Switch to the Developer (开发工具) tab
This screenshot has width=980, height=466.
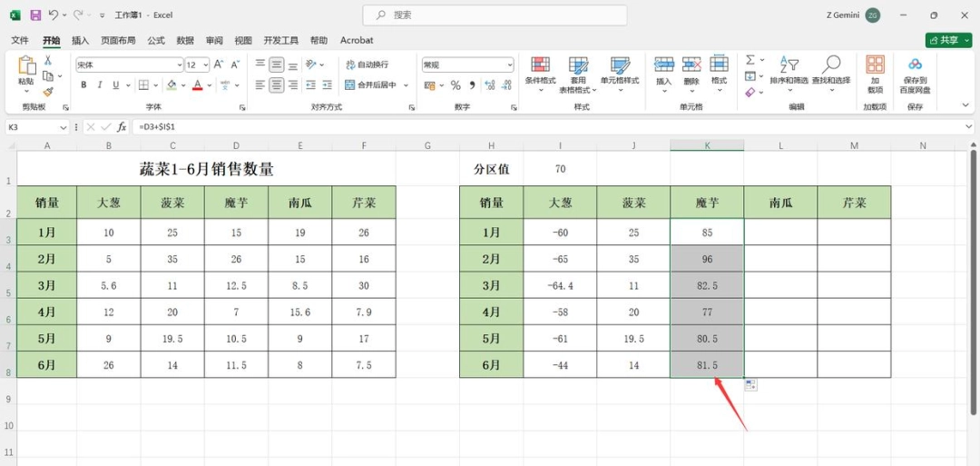[x=280, y=40]
